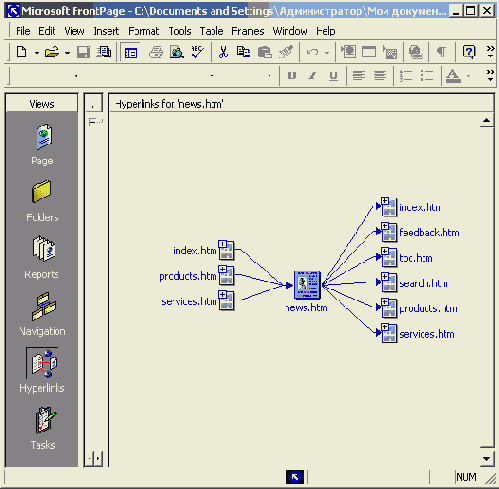Viewport: 499px width, 489px height.
Task: Open the dropdown arrow beside New Page
Action: tap(37, 53)
